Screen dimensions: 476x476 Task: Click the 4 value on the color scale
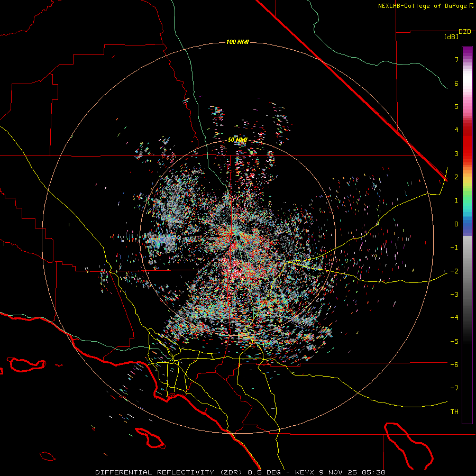pyautogui.click(x=456, y=130)
